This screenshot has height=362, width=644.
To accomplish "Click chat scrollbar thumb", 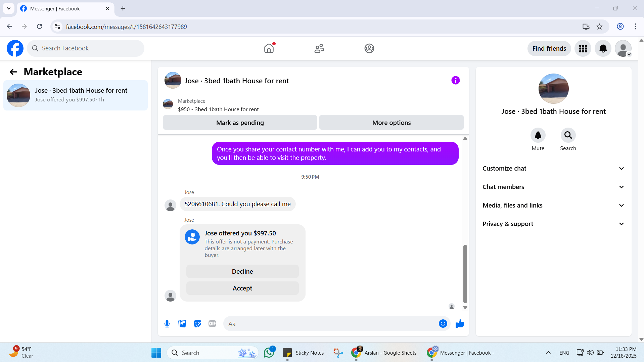I will coord(465,274).
